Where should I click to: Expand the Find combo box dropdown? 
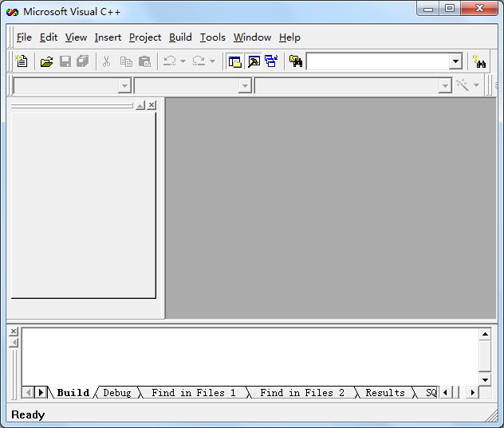pyautogui.click(x=455, y=61)
